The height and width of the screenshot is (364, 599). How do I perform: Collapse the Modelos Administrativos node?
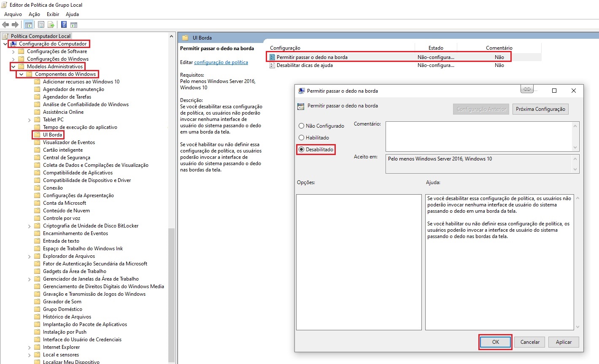(13, 67)
